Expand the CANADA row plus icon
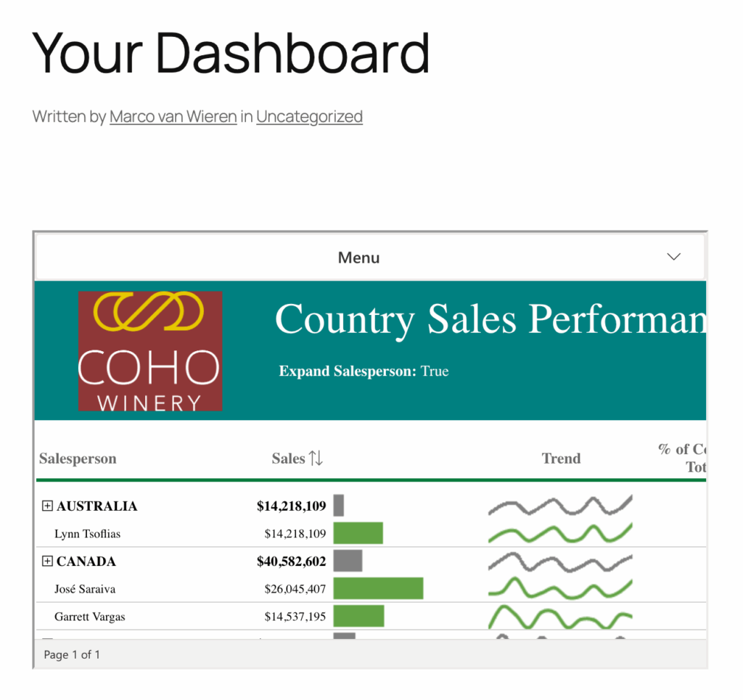This screenshot has height=700, width=743. click(48, 561)
